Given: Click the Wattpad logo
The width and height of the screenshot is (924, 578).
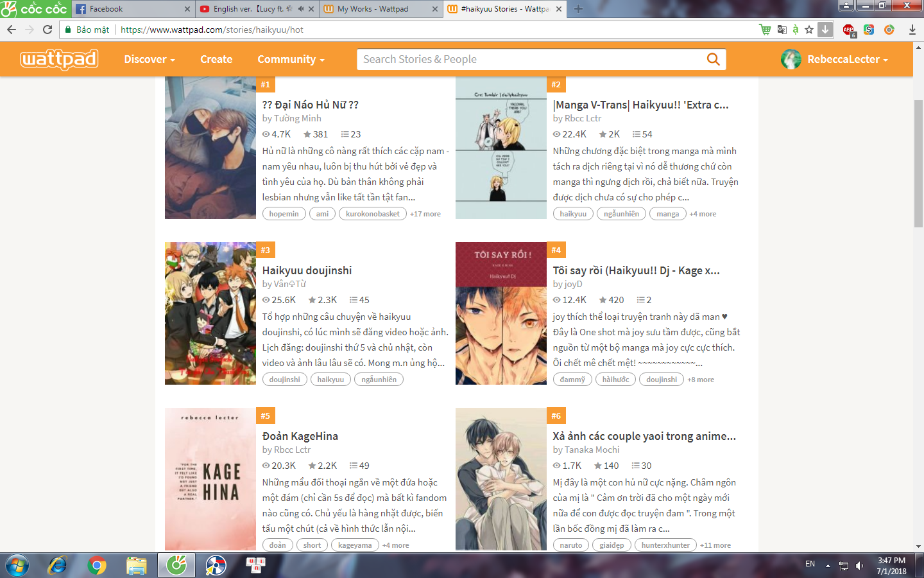Looking at the screenshot, I should [x=59, y=59].
